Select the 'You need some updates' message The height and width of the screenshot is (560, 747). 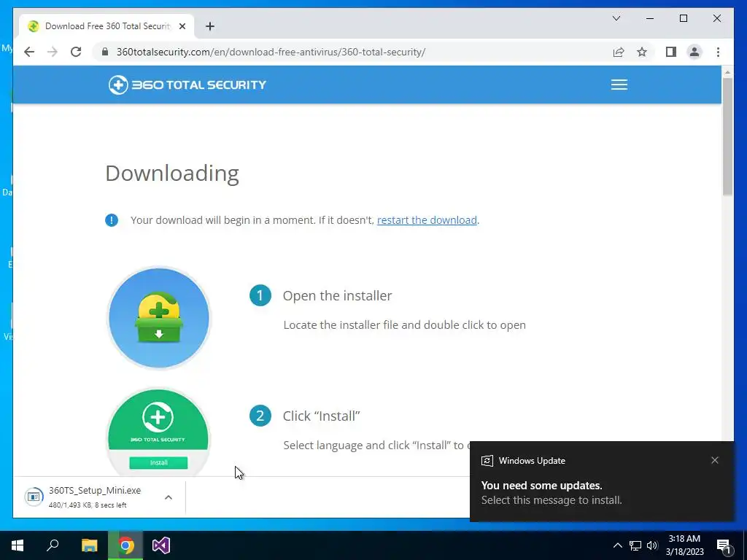click(542, 486)
